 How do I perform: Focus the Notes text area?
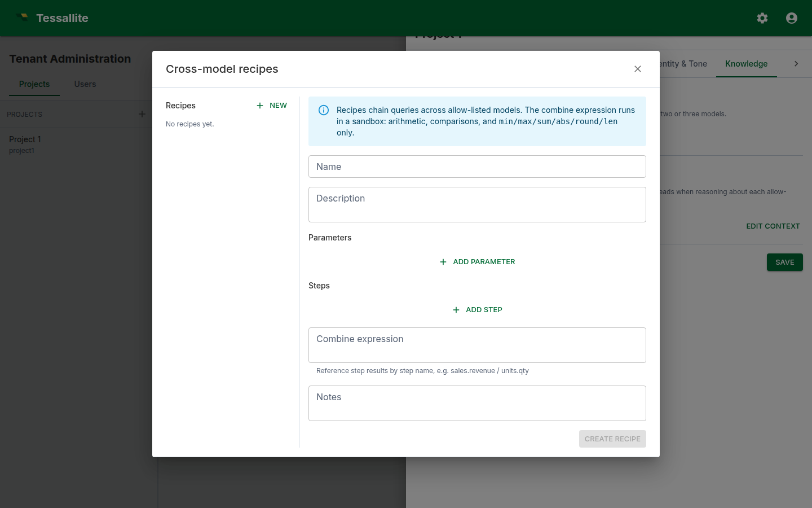pyautogui.click(x=477, y=403)
